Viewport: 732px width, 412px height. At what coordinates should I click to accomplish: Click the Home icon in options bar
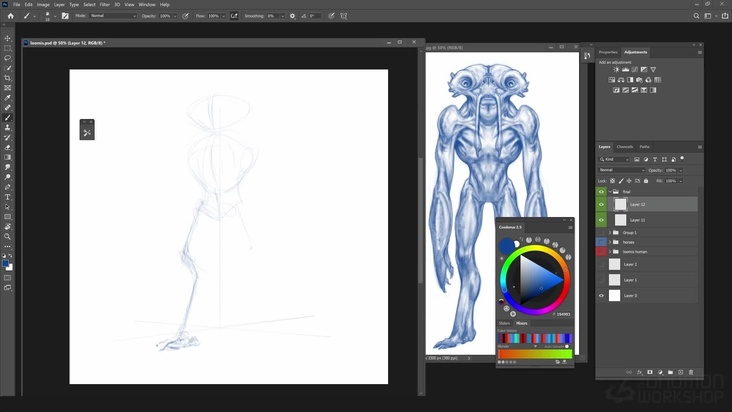10,16
